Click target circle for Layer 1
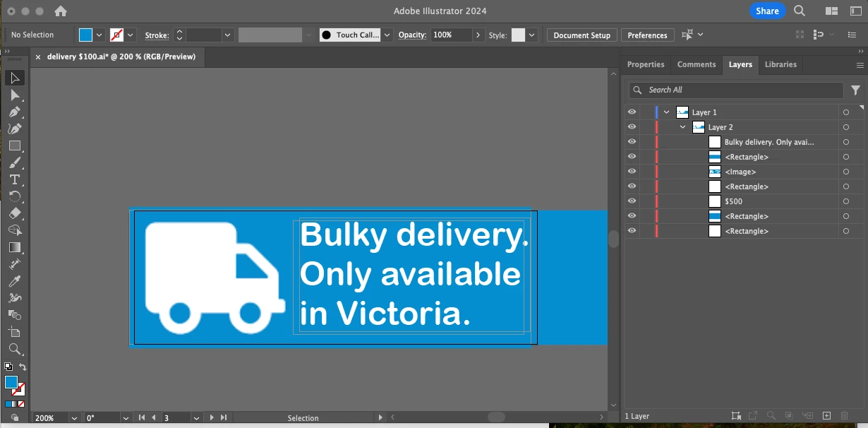 [x=845, y=112]
